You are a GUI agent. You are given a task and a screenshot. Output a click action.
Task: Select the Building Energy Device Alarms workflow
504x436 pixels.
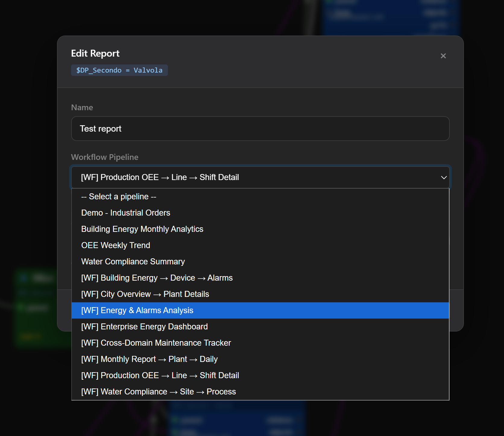(x=157, y=278)
